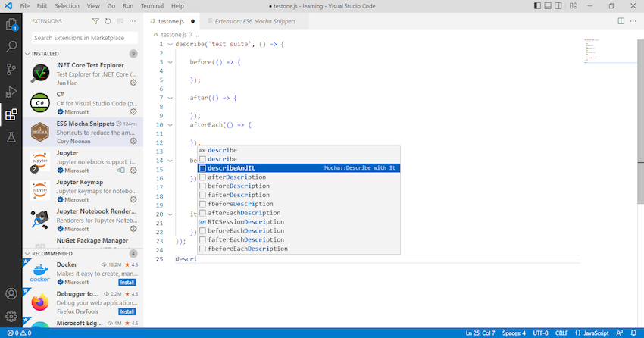Open editor more actions ellipsis
Image resolution: width=644 pixels, height=338 pixels.
(633, 21)
